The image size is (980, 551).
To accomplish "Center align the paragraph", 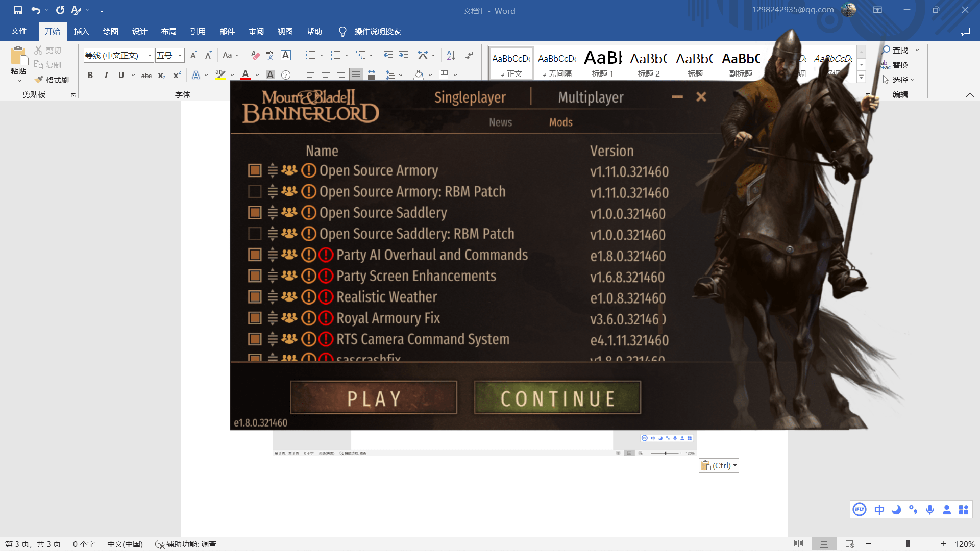I will 325,75.
